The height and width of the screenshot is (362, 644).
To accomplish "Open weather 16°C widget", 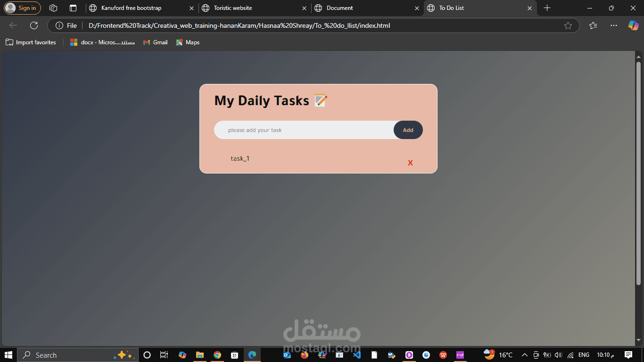I will tap(498, 355).
